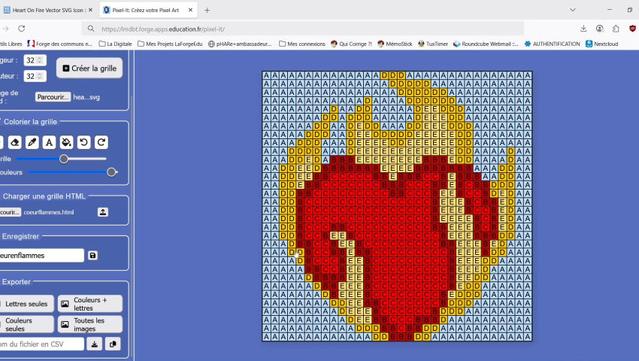
Task: Click Créer la grille button
Action: [x=89, y=68]
